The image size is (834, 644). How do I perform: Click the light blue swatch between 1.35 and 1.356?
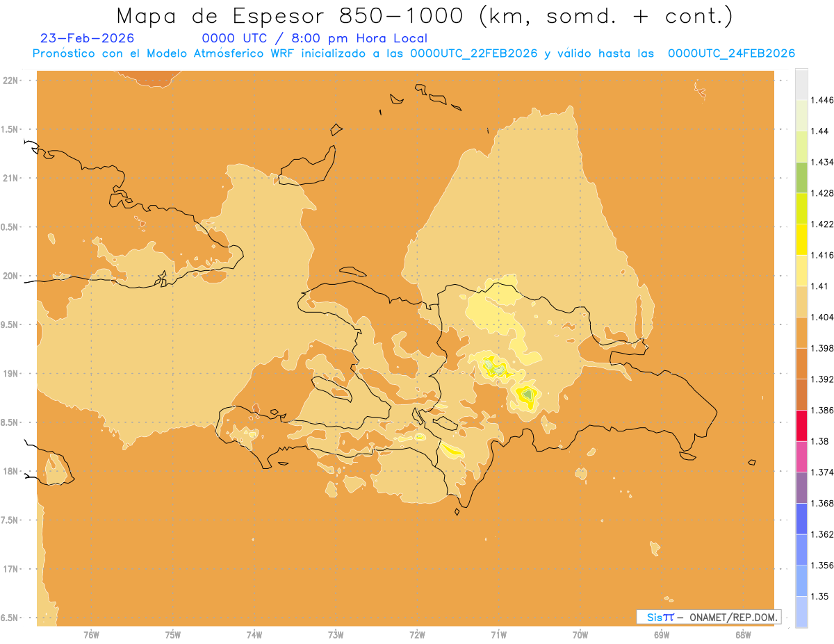802,581
